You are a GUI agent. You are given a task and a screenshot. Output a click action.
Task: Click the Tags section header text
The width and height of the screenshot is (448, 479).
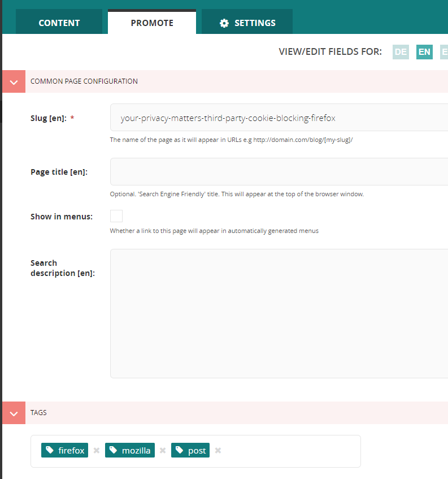(38, 413)
